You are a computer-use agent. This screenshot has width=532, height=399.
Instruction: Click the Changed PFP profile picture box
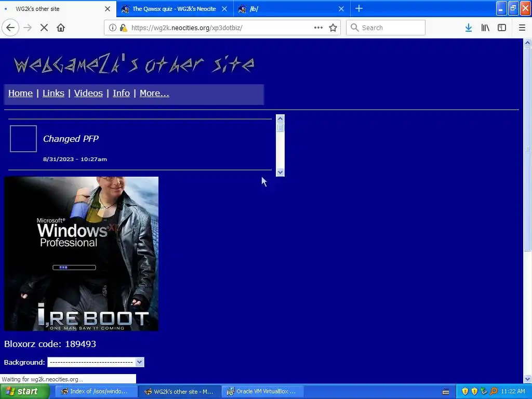pos(23,139)
